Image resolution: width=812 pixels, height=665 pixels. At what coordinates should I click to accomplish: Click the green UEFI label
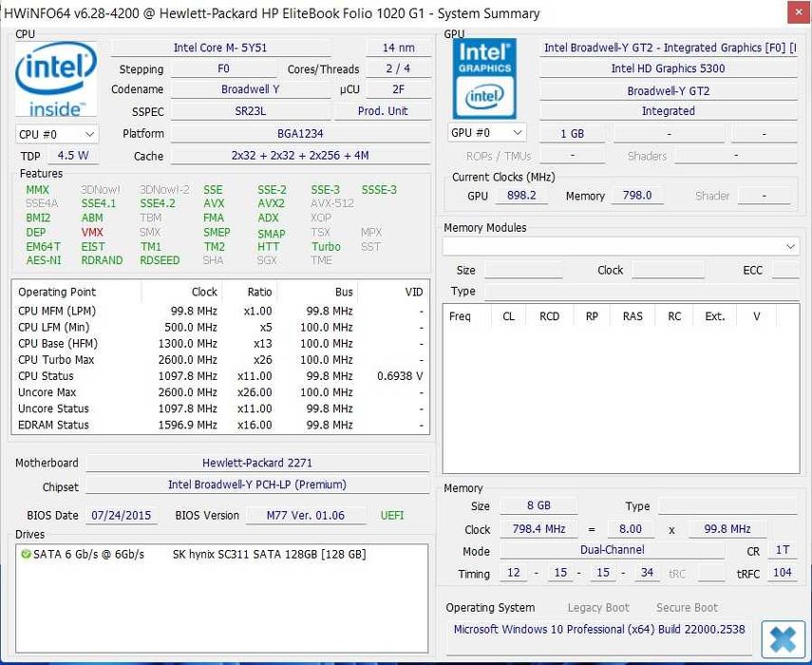[392, 515]
